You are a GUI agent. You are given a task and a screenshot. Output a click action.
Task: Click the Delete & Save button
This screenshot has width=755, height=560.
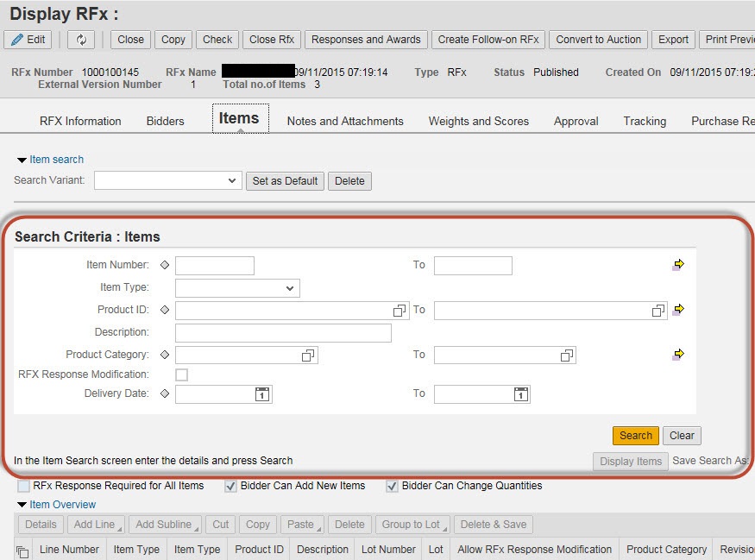click(x=494, y=525)
